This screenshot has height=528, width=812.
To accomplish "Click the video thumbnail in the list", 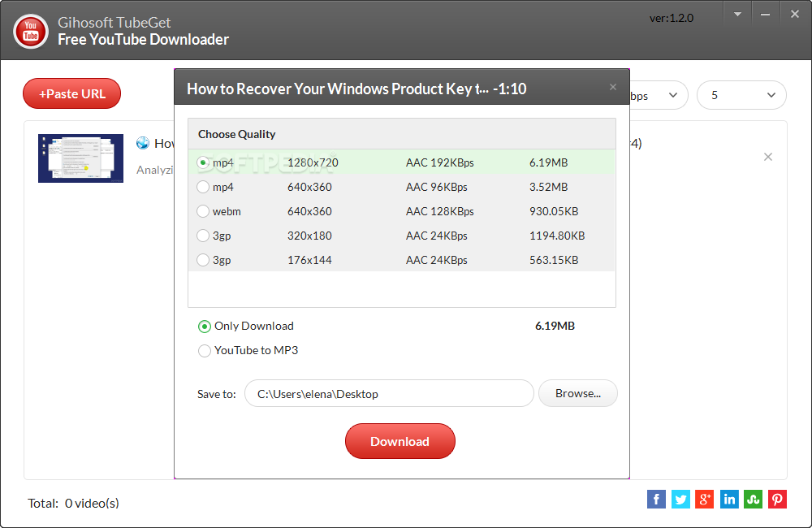I will coord(80,158).
